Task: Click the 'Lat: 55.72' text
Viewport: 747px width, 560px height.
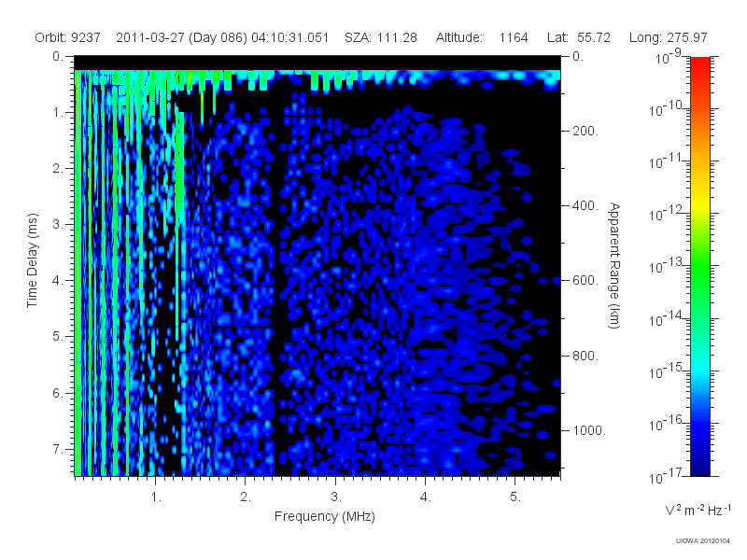Action: click(x=578, y=37)
